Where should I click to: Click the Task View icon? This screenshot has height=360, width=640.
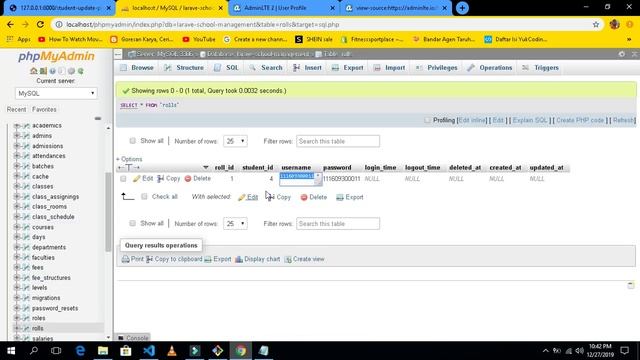pyautogui.click(x=56, y=351)
